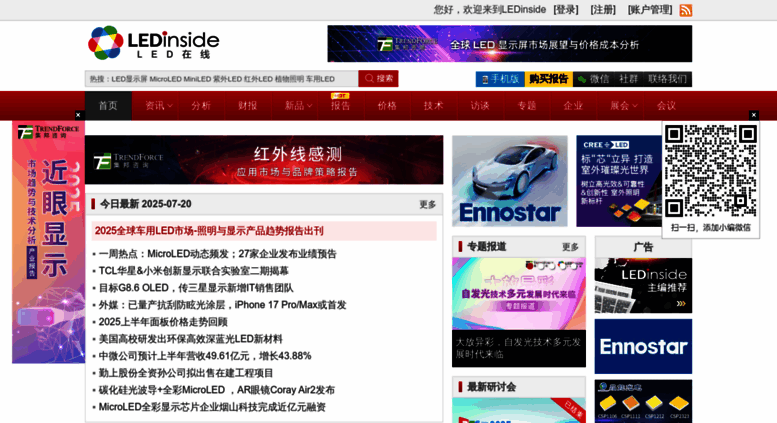Open article 勤上股份全资孙公司拟出售在建工程项目
The image size is (777, 423).
[186, 373]
